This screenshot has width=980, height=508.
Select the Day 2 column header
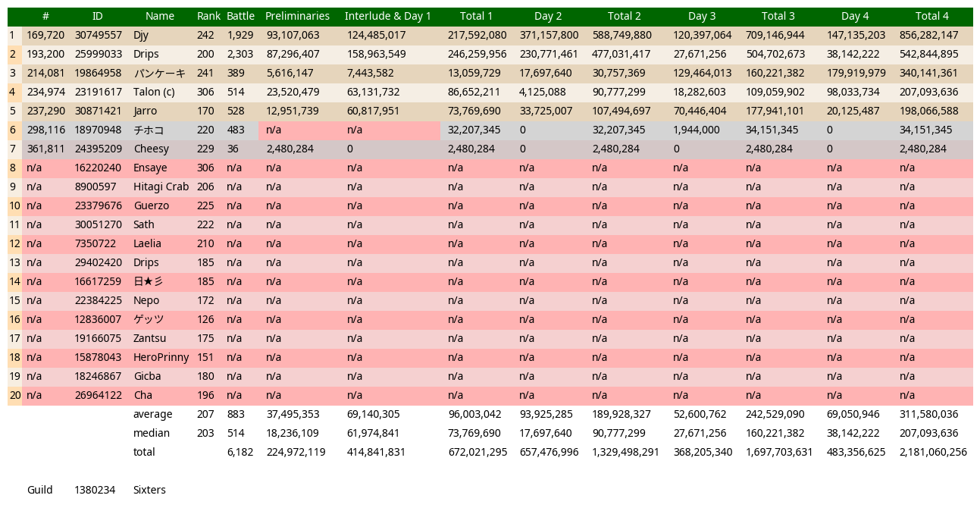548,16
